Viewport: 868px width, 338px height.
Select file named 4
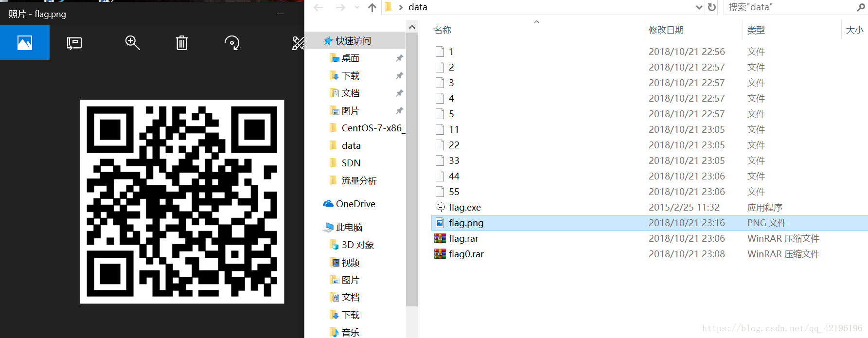pos(451,98)
